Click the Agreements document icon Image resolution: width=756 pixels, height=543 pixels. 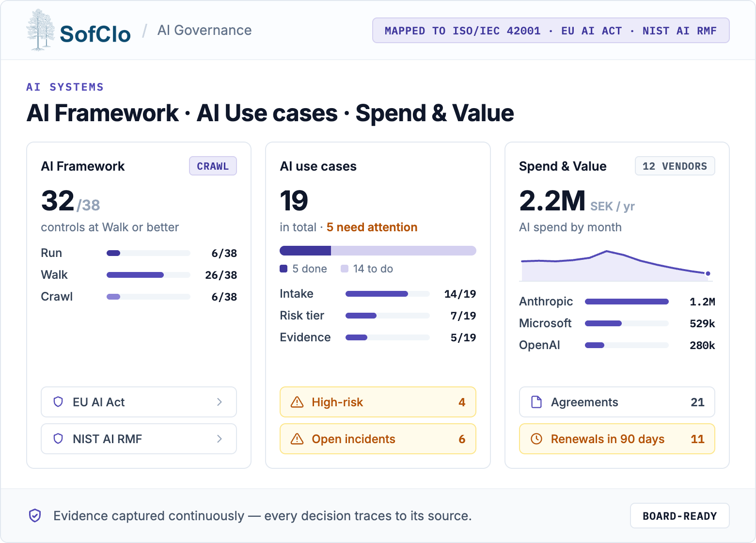536,402
